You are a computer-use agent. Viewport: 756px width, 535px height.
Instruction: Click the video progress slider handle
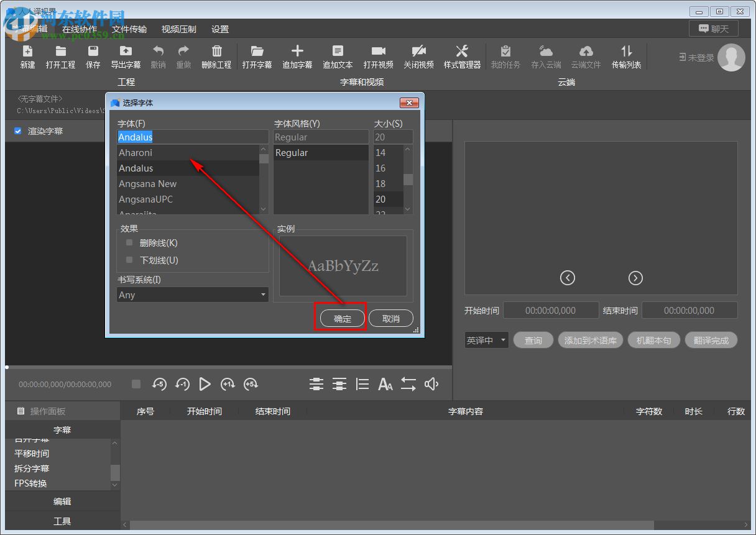click(x=7, y=367)
